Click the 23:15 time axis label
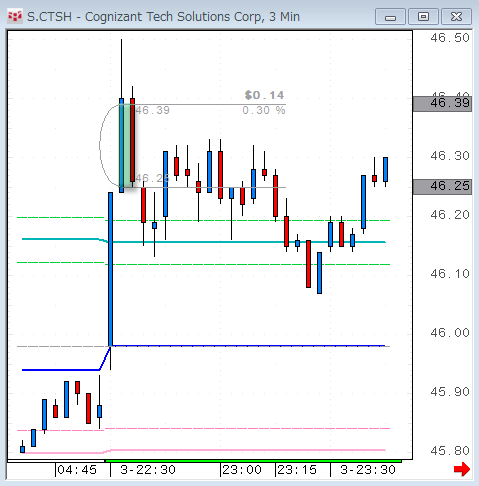The height and width of the screenshot is (486, 479). click(297, 470)
